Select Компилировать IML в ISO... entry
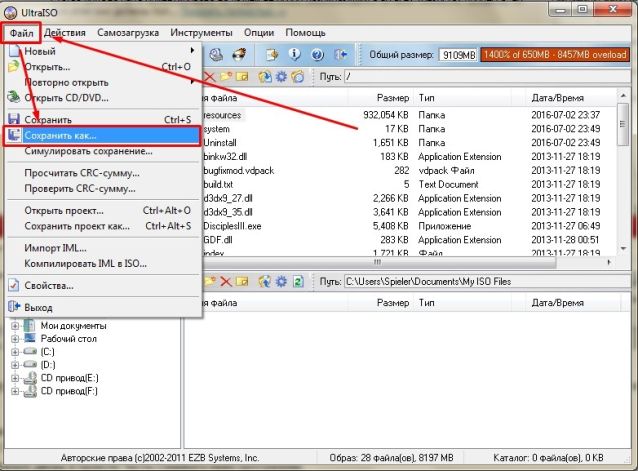 [103, 263]
